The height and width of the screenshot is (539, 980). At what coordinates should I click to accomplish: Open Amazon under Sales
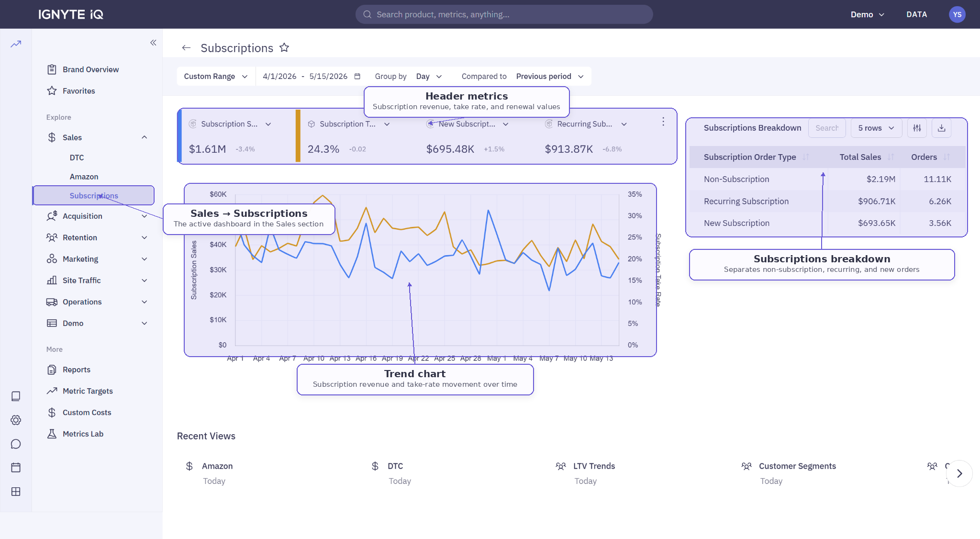coord(84,177)
